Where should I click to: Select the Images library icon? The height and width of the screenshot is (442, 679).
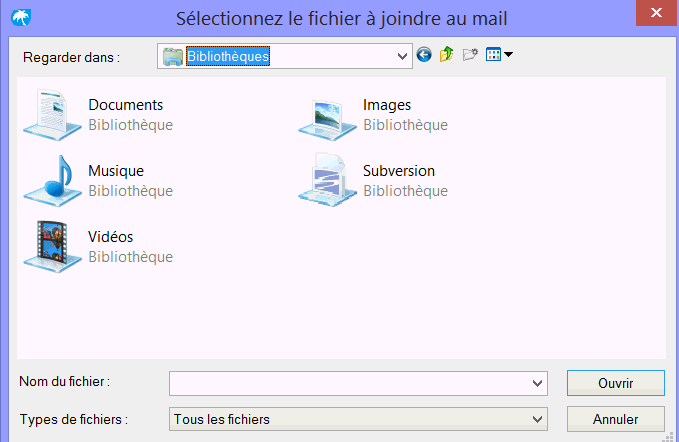[x=327, y=118]
